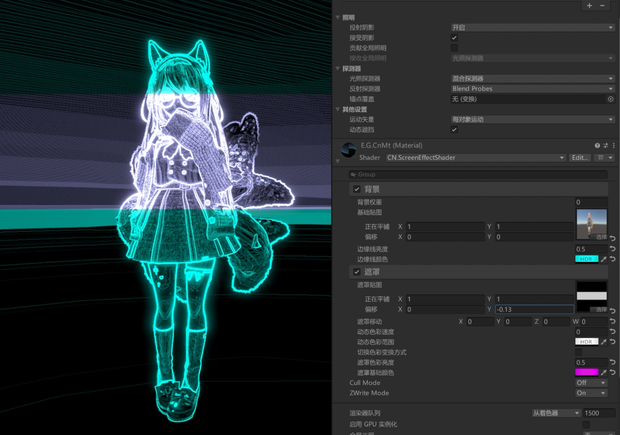Open the cyan HDR 边缘线颜色 swatch
620x435 pixels.
[x=586, y=259]
